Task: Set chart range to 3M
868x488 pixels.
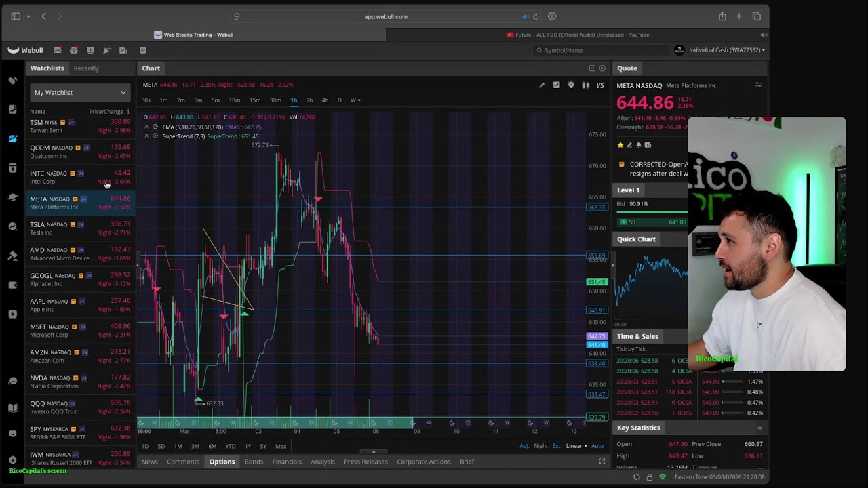Action: (195, 446)
